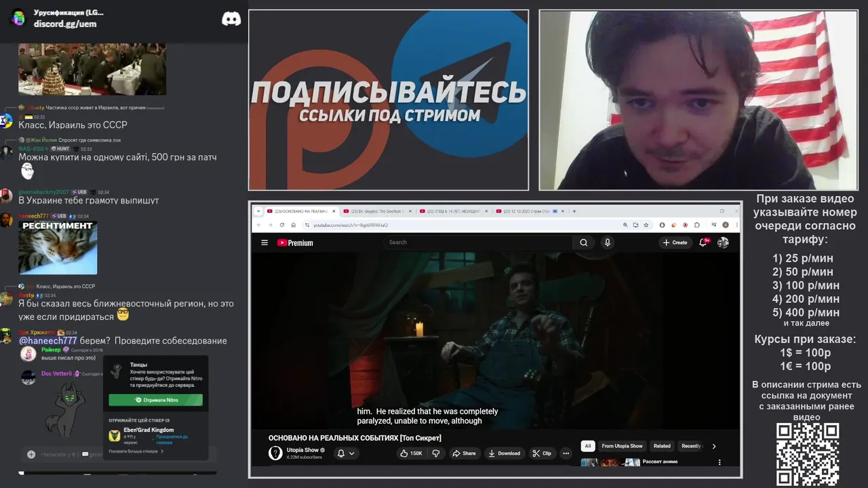
Task: Click the dancing cat sticker in chat
Action: click(x=66, y=410)
